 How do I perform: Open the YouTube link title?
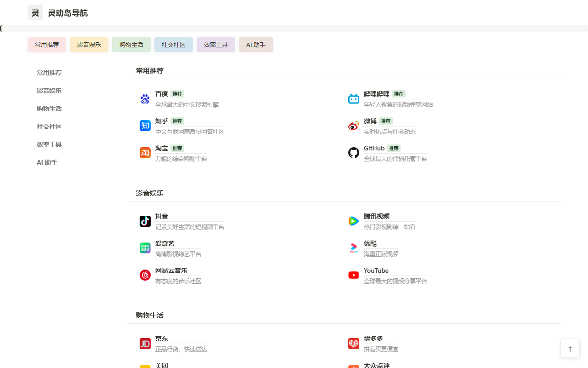click(376, 270)
